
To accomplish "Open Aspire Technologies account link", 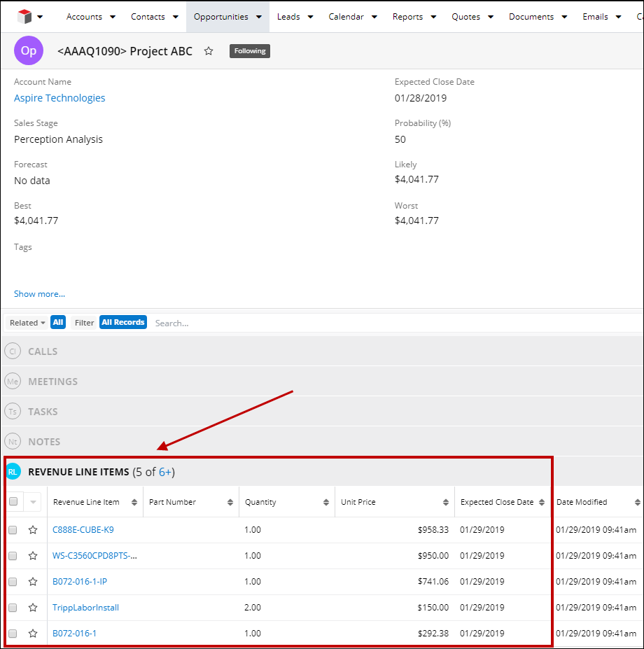I will click(59, 98).
